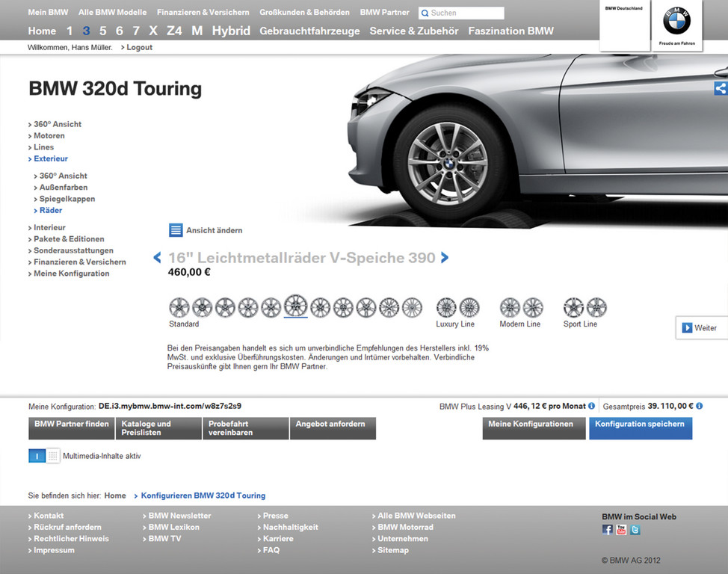Open Mein BMW menu
This screenshot has height=574, width=728.
pyautogui.click(x=48, y=12)
